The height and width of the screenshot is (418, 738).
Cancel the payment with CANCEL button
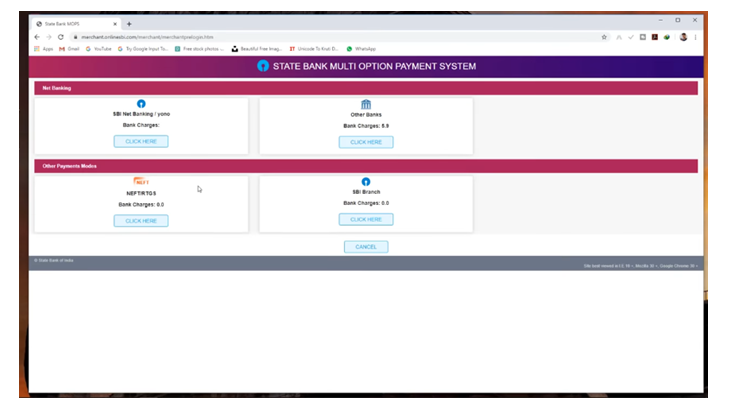[x=366, y=246]
